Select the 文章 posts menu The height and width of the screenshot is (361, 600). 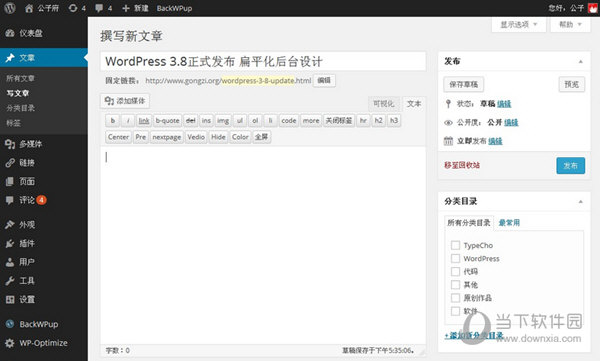[x=44, y=58]
